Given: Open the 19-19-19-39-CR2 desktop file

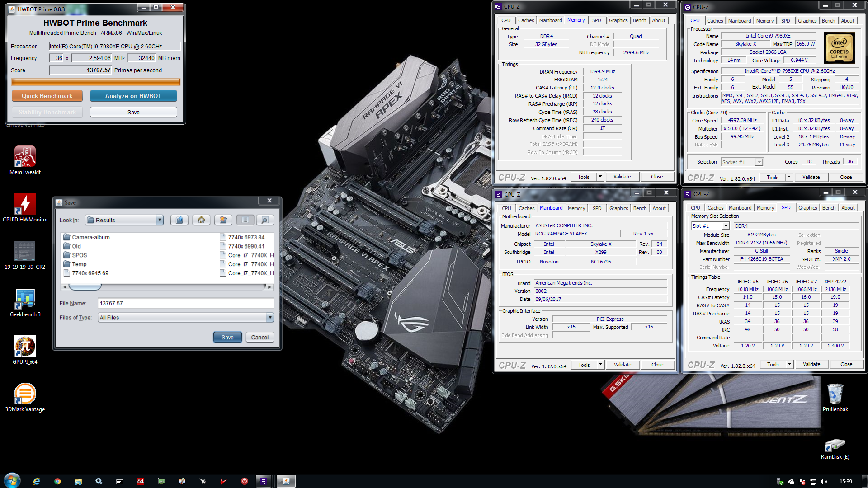Looking at the screenshot, I should [x=25, y=255].
